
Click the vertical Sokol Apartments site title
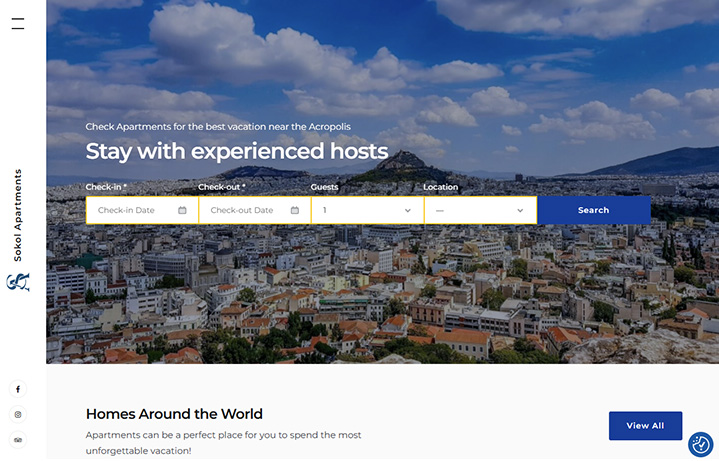tap(18, 215)
